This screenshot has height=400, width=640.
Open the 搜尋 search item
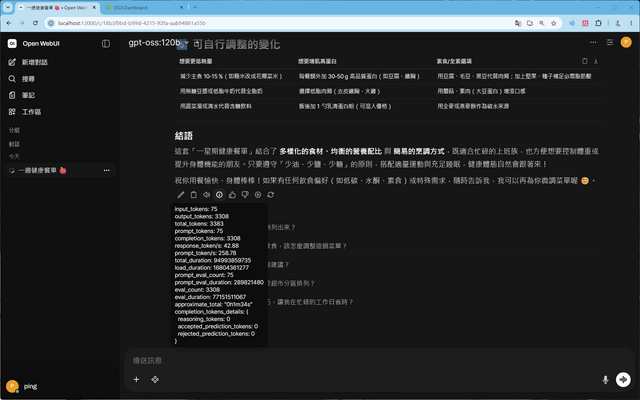22,79
